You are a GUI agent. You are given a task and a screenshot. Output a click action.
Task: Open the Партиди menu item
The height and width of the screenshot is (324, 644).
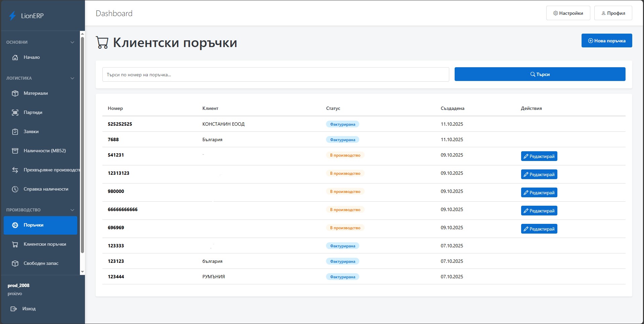pyautogui.click(x=34, y=112)
